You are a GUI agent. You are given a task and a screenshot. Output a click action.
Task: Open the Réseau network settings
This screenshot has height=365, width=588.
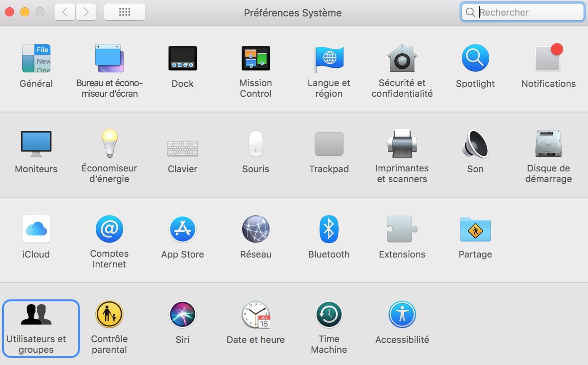click(x=256, y=237)
